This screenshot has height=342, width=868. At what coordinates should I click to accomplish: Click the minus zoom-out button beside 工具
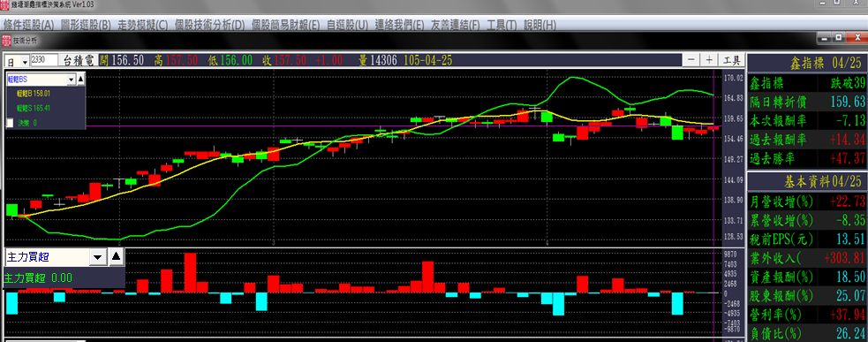(x=691, y=60)
